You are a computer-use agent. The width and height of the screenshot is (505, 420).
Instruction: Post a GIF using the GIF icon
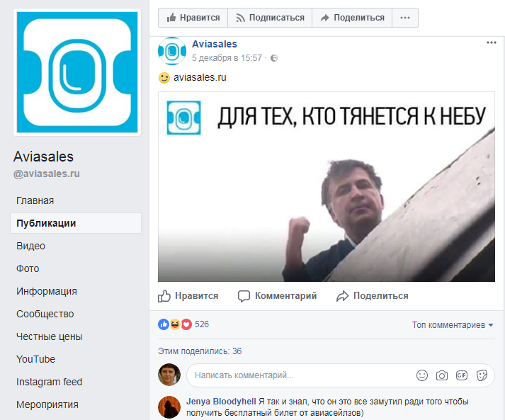point(462,375)
